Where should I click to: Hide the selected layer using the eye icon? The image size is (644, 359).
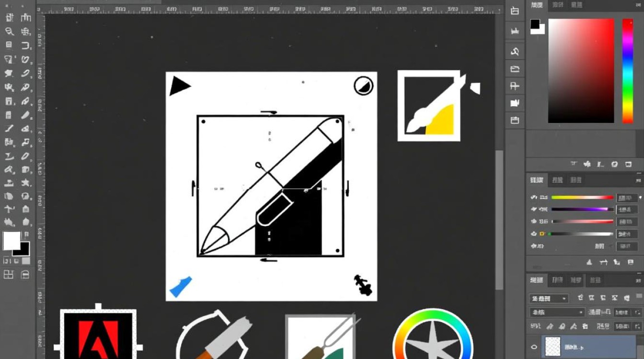(x=534, y=347)
